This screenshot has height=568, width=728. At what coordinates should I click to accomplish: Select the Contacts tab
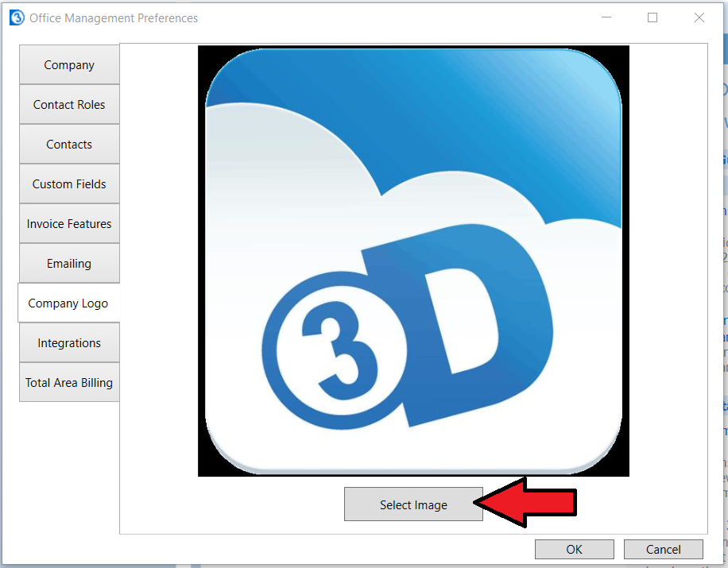point(69,145)
